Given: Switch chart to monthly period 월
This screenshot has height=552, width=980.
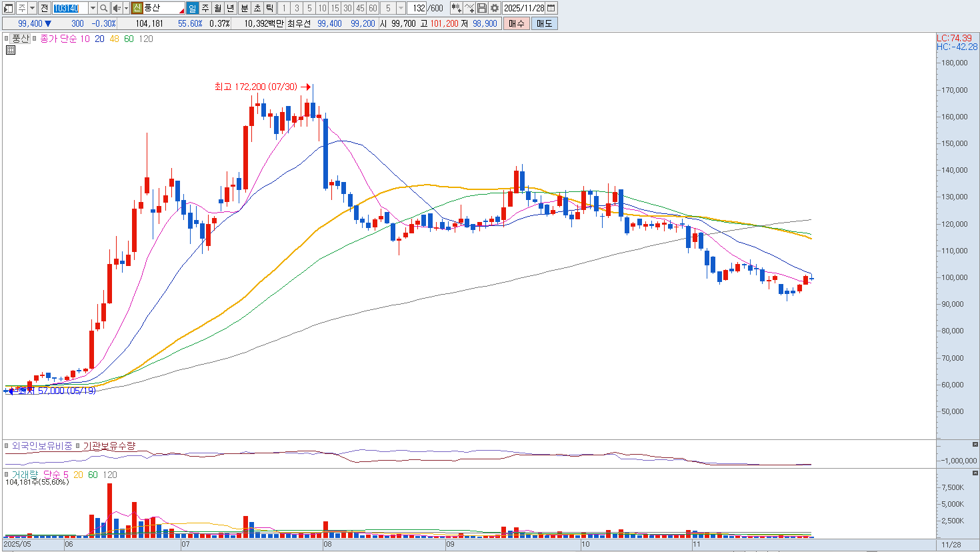Looking at the screenshot, I should point(218,8).
